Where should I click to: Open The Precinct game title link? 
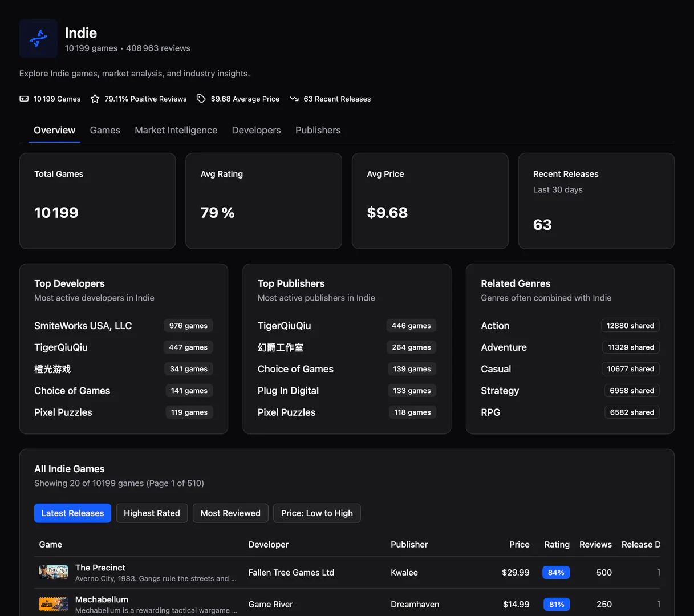pos(100,568)
